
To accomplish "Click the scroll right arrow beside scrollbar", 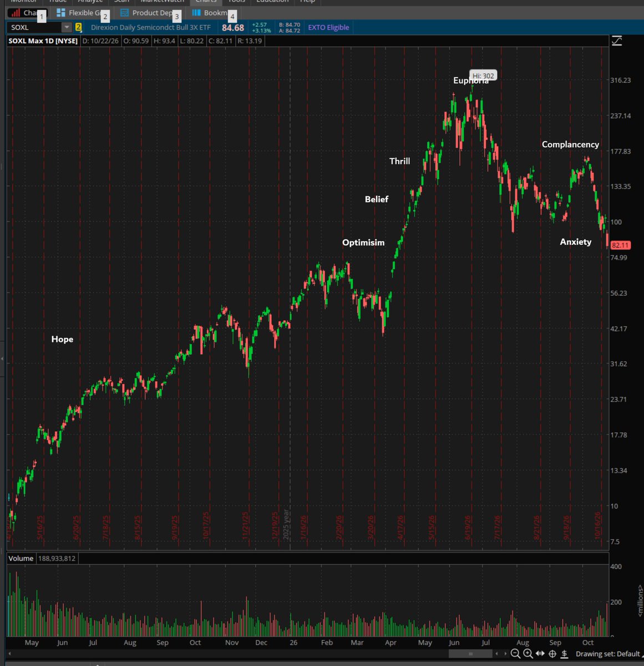I will pyautogui.click(x=505, y=654).
